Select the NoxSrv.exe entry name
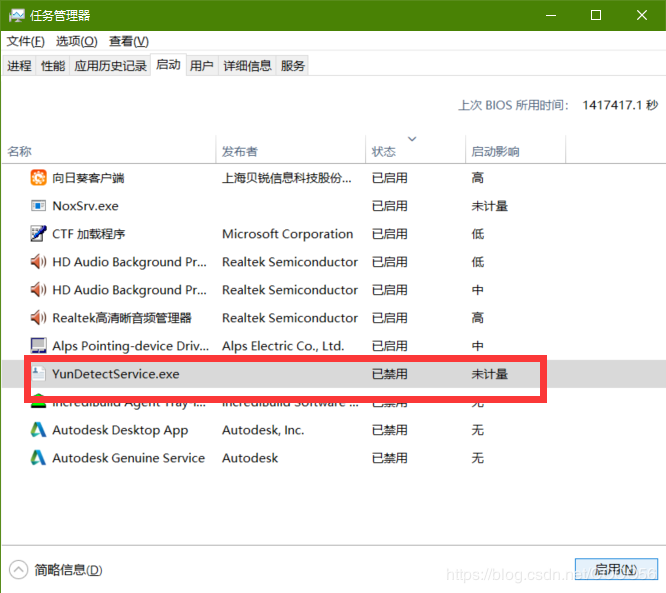 (x=85, y=206)
